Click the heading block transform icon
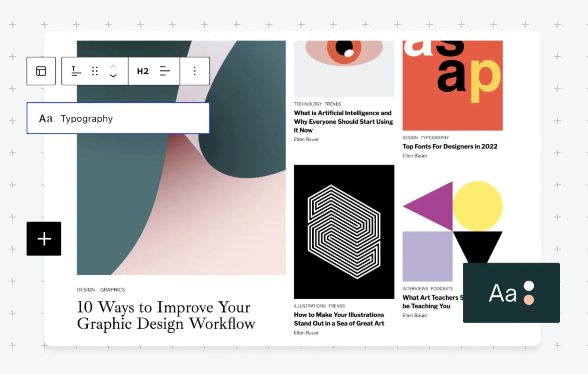588x374 pixels. pyautogui.click(x=76, y=71)
